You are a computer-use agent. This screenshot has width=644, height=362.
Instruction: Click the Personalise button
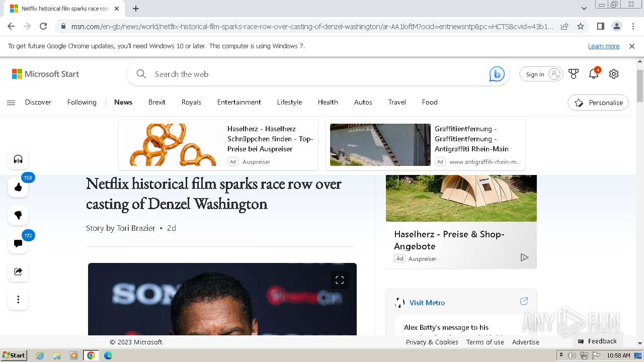[598, 103]
